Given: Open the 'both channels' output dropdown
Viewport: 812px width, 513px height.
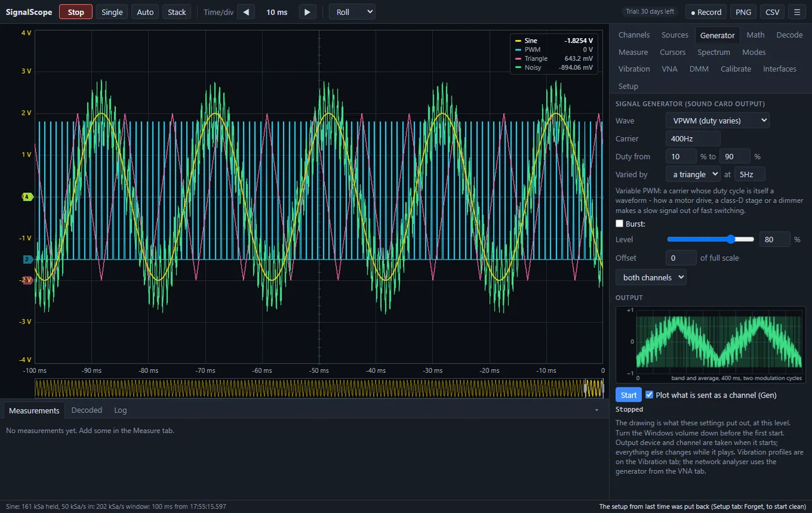Looking at the screenshot, I should point(651,277).
